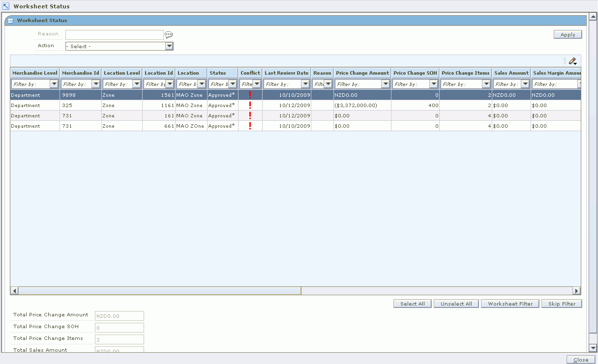The image size is (598, 364).
Task: Collapse the Worksheet Status panel
Action: click(11, 21)
